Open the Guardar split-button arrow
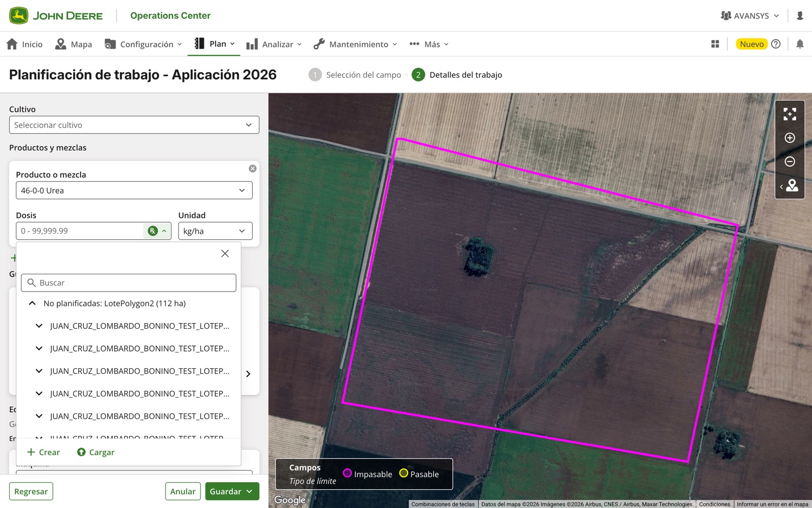 pos(249,491)
